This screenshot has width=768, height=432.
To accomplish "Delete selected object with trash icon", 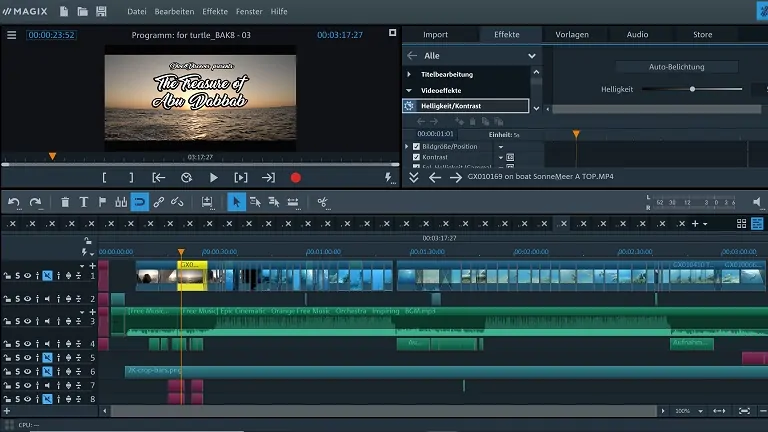I will coord(65,202).
